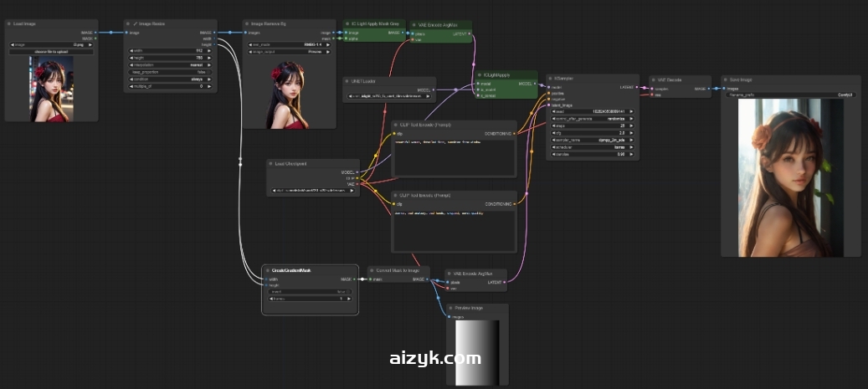Collapse the Load Image node via its dot
This screenshot has height=389, width=868.
[x=9, y=24]
